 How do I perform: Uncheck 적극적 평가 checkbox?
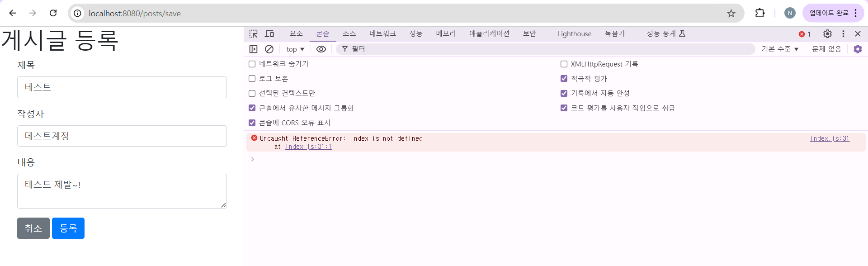point(564,79)
